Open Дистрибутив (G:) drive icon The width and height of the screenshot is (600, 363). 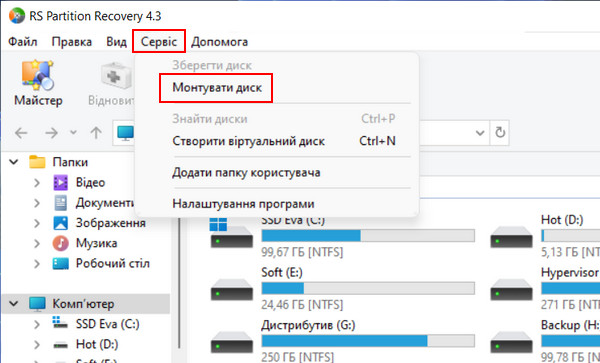pos(232,342)
